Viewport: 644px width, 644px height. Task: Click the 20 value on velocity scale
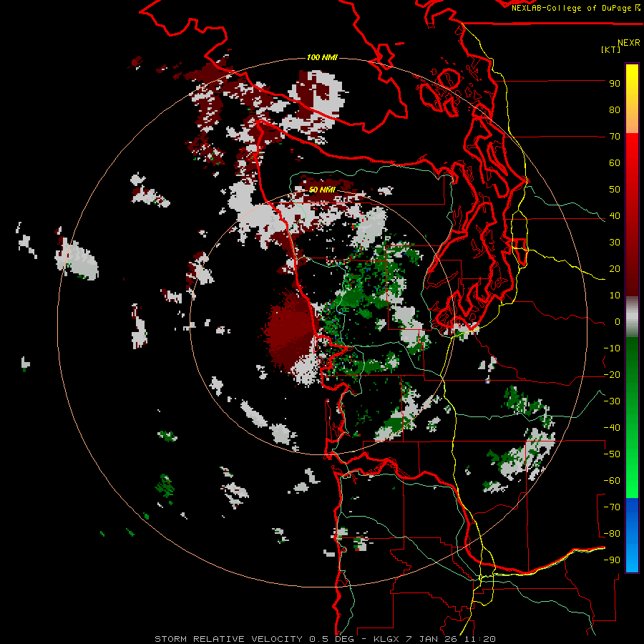[x=615, y=268]
